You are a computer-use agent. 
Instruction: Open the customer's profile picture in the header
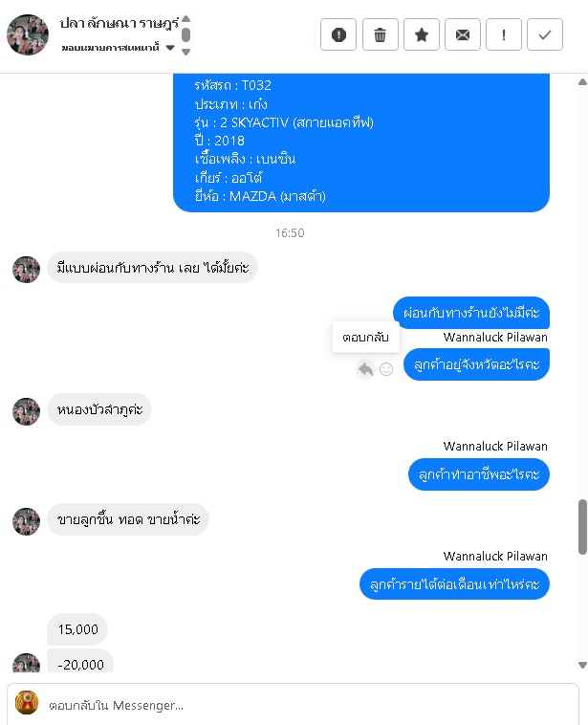pos(28,34)
